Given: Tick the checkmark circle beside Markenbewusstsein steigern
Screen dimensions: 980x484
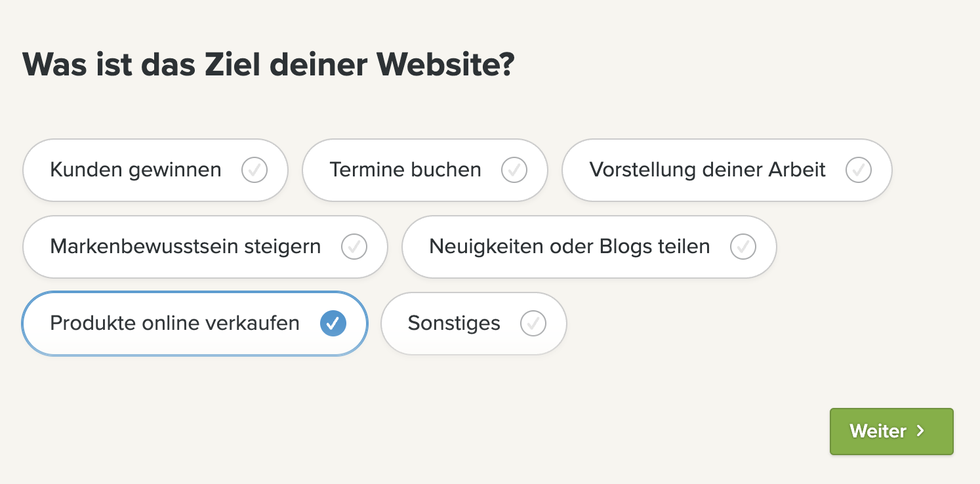Looking at the screenshot, I should click(354, 247).
